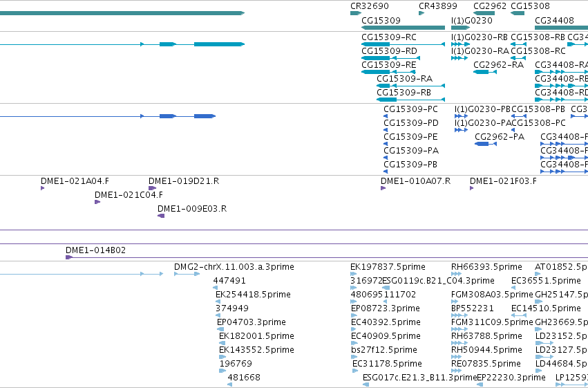Select transcript CG15309-RD
The image size is (588, 388).
[x=391, y=58]
